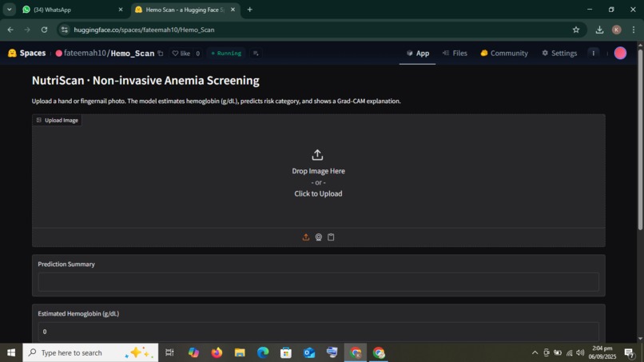The image size is (644, 362).
Task: Bookmark this page with the star icon
Action: [x=576, y=30]
